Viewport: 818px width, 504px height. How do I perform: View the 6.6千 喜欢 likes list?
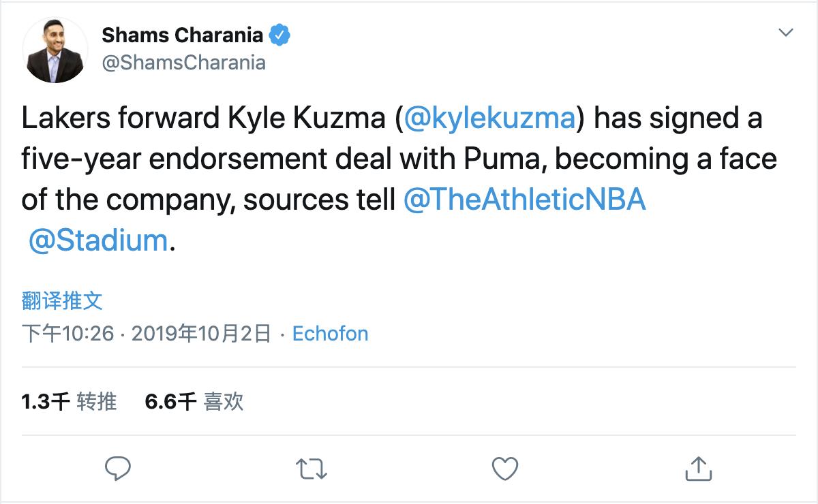pyautogui.click(x=194, y=402)
